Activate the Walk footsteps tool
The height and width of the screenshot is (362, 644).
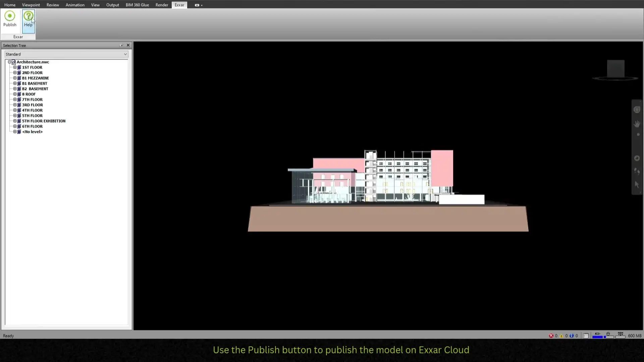(x=637, y=171)
